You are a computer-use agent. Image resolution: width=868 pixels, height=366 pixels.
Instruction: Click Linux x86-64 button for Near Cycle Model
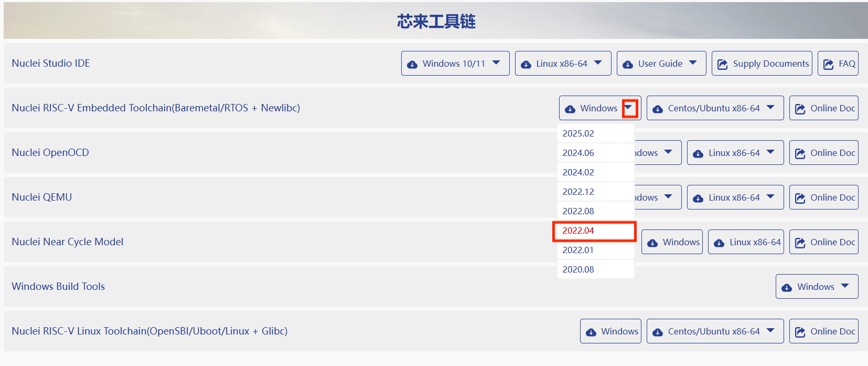tap(746, 242)
